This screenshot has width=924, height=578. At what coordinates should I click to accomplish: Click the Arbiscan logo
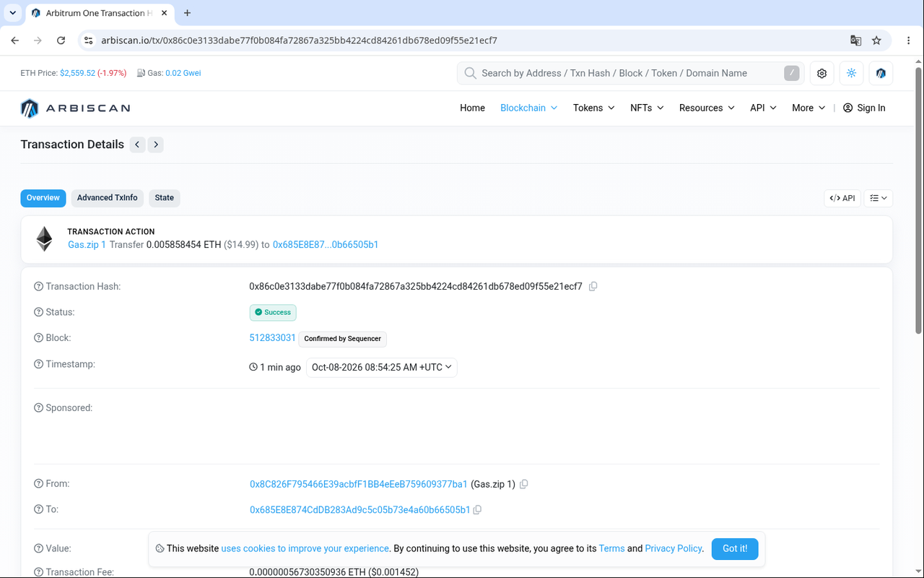[x=75, y=108]
